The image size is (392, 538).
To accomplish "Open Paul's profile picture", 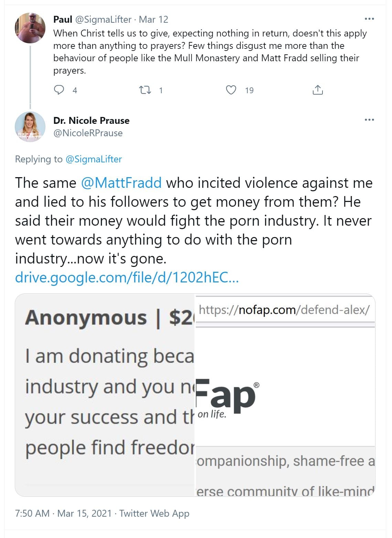I will coord(30,28).
